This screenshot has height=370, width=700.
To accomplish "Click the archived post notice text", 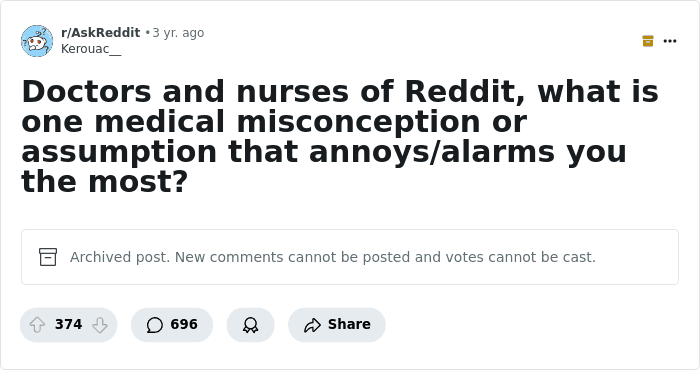I will tap(333, 257).
